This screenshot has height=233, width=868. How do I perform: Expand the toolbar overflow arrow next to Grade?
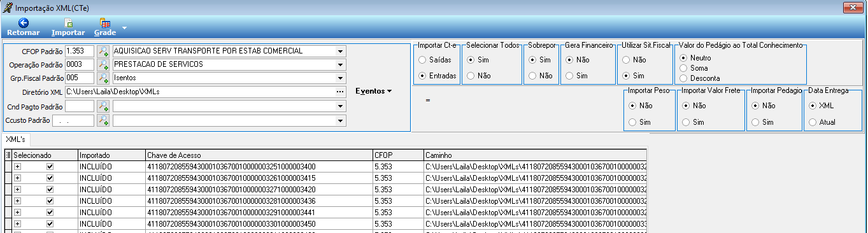pos(125,28)
